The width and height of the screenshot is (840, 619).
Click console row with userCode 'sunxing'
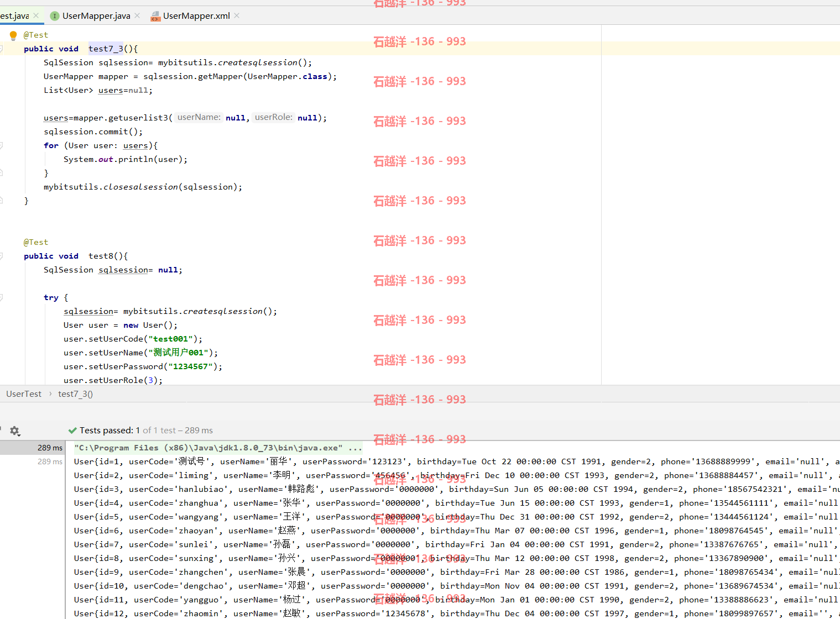(457, 558)
